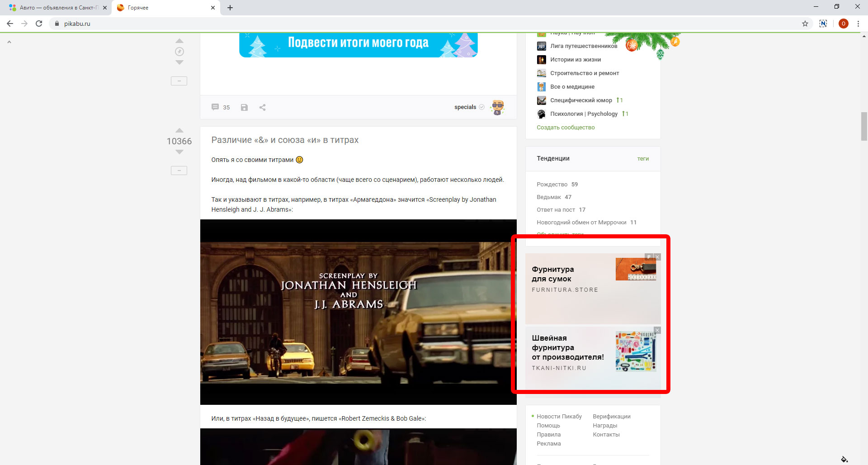The image size is (868, 465).
Task: Close the Горячее tab
Action: (x=213, y=8)
